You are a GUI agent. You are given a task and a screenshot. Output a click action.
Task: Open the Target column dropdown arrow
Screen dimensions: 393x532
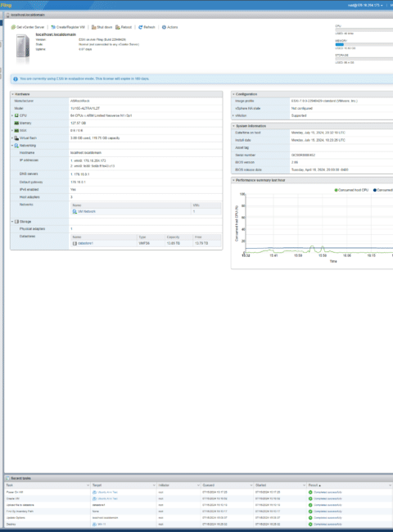pyautogui.click(x=154, y=485)
